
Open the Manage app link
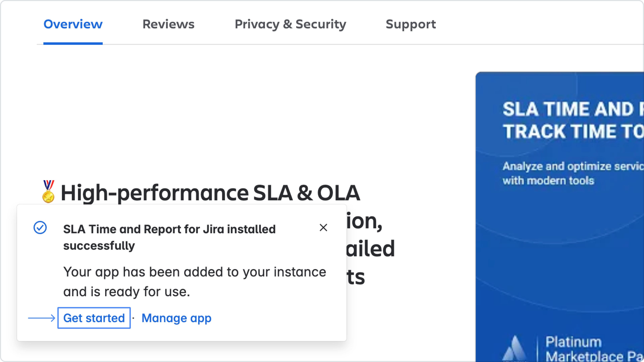click(176, 318)
